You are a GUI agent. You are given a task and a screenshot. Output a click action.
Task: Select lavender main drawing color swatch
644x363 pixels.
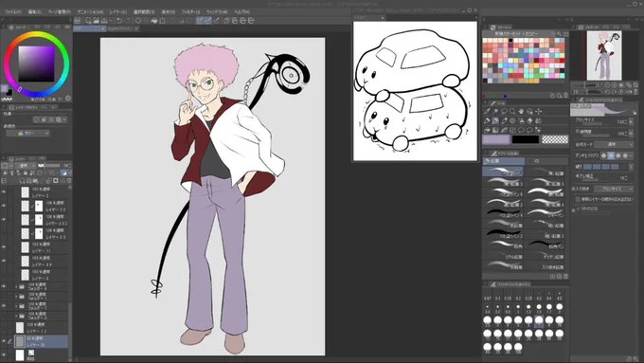pyautogui.click(x=496, y=139)
